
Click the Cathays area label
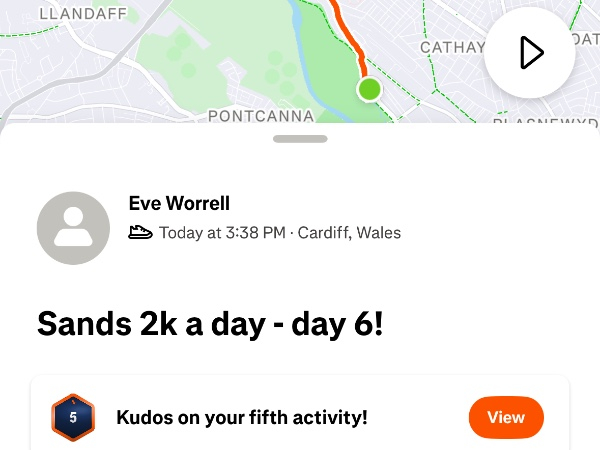coord(453,47)
